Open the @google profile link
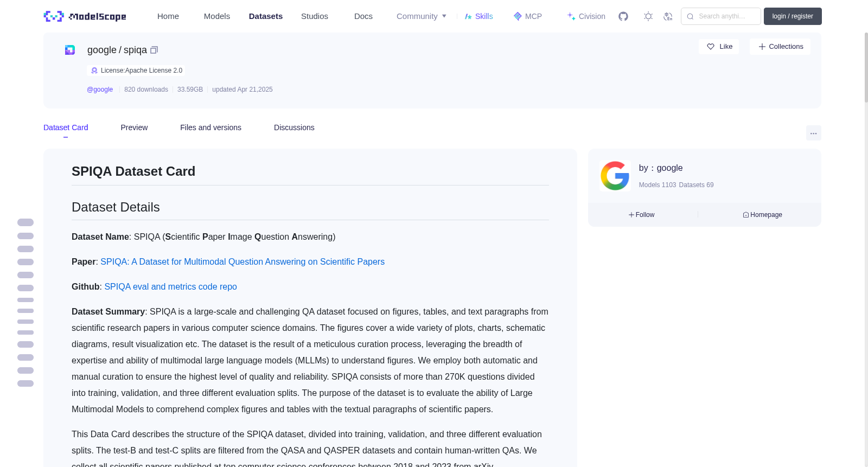Screen dimensions: 868x467 click(100, 89)
